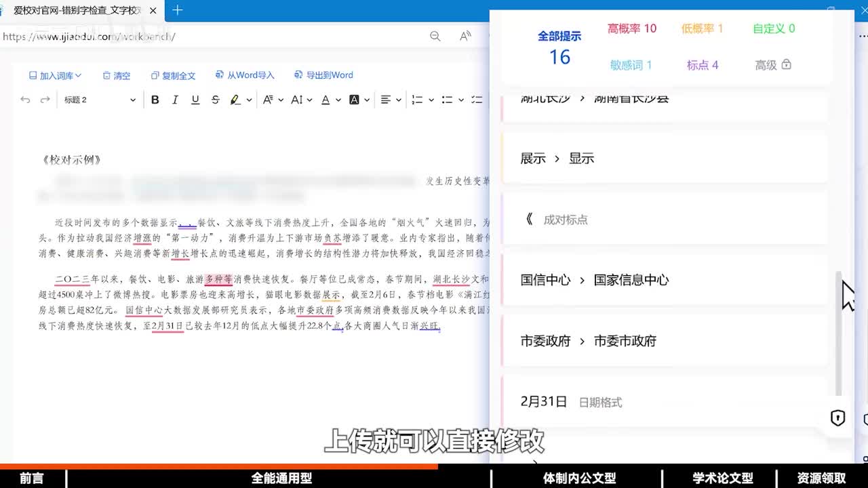Click the redo arrow icon
The width and height of the screenshot is (868, 488).
click(45, 100)
